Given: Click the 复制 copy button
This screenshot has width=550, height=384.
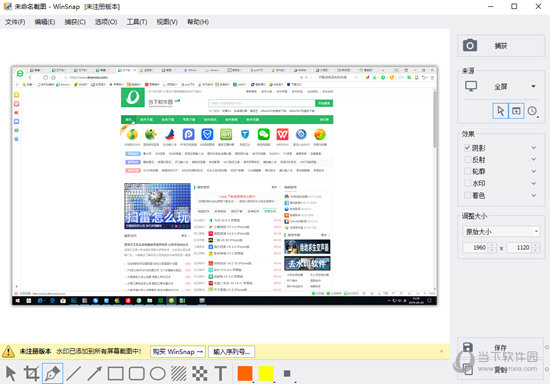Looking at the screenshot, I should [x=501, y=369].
